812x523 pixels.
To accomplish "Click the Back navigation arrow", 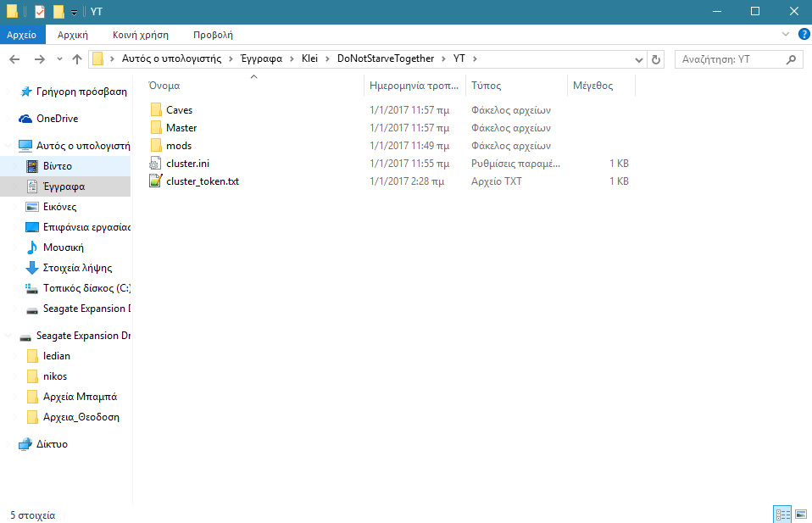I will [14, 59].
